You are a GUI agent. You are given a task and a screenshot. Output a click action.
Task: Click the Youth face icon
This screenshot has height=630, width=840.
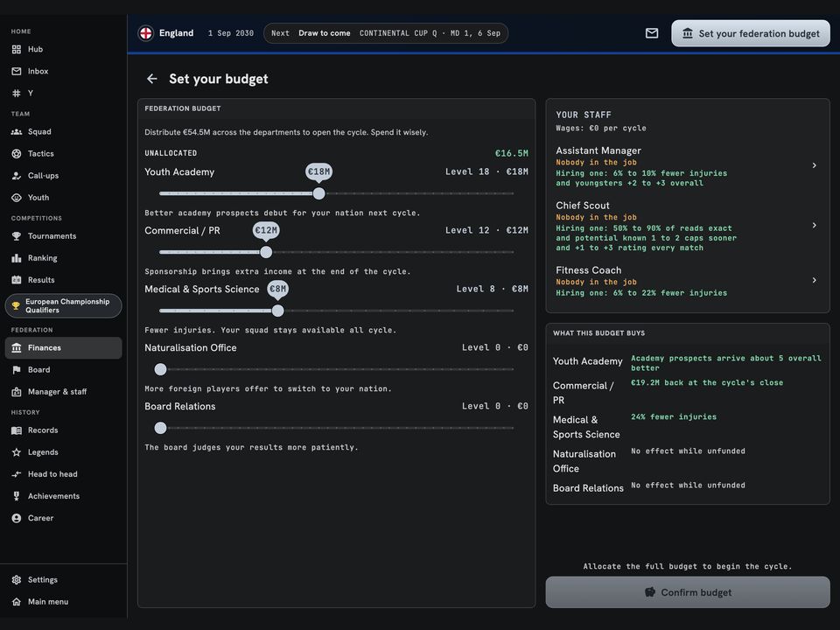click(17, 198)
